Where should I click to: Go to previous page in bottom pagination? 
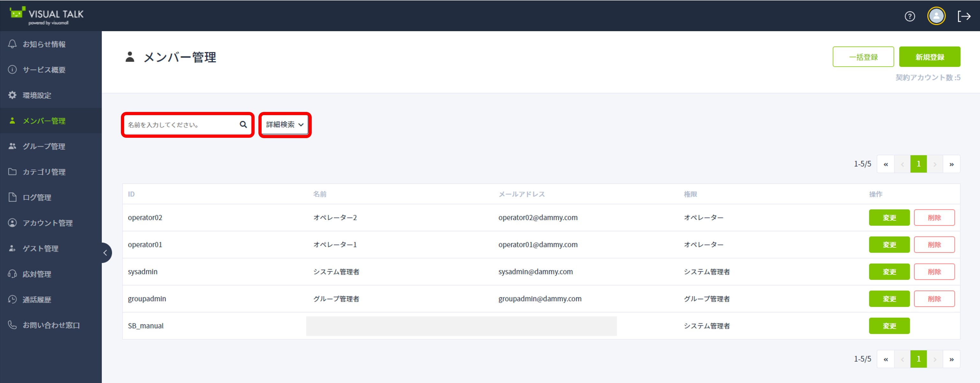902,359
